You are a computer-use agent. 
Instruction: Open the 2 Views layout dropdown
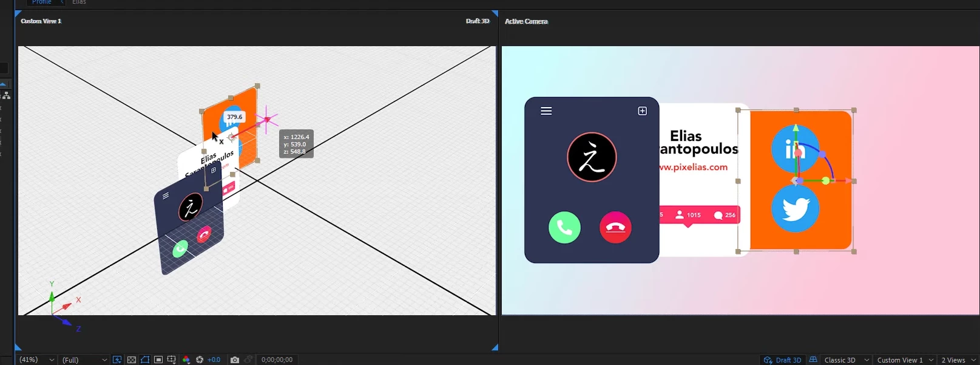pos(958,360)
